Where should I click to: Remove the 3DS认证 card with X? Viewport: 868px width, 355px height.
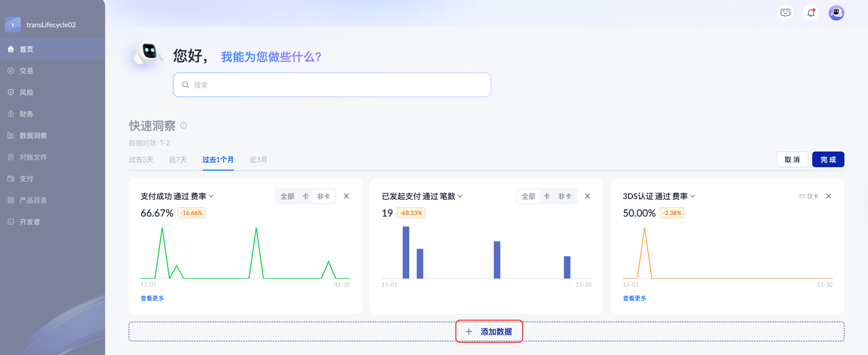point(828,196)
